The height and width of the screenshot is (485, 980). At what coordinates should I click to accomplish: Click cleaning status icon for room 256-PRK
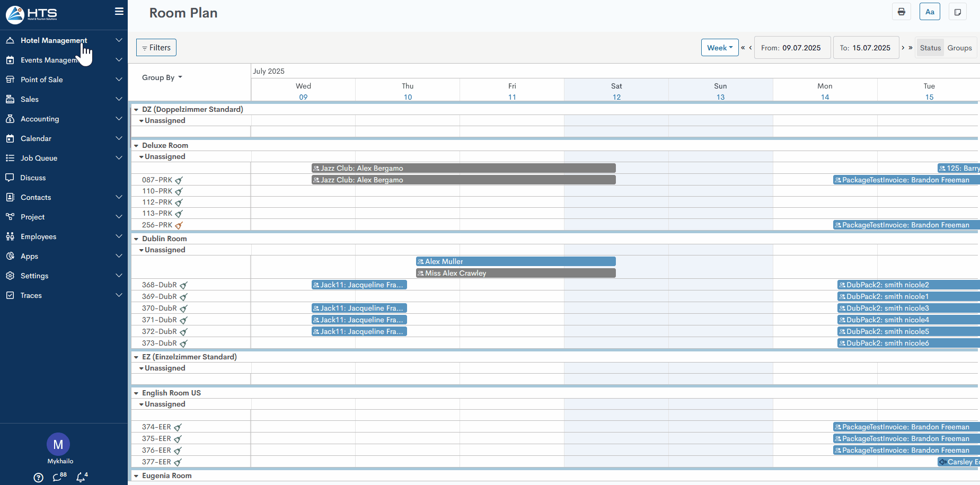[x=179, y=225]
